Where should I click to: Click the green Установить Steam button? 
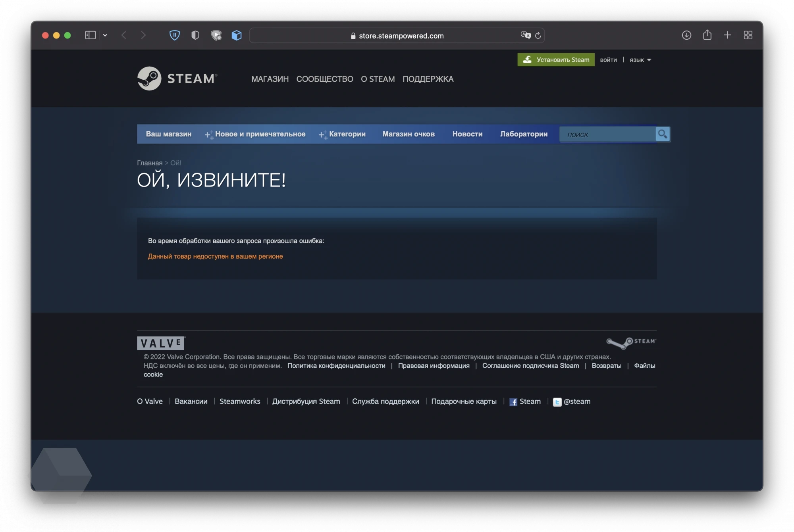(556, 60)
